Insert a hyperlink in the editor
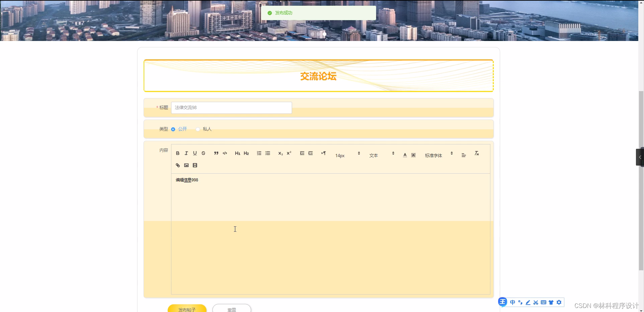Viewport: 644px width, 312px height. tap(177, 165)
